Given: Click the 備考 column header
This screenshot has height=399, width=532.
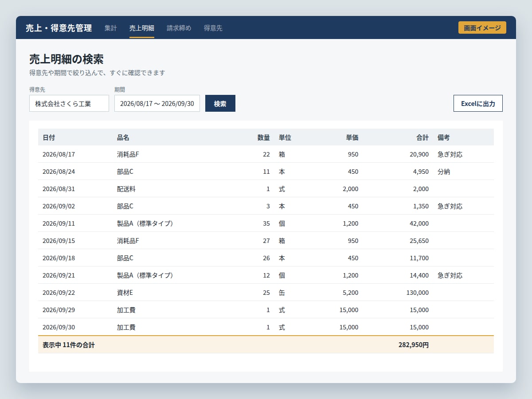Looking at the screenshot, I should pos(444,137).
